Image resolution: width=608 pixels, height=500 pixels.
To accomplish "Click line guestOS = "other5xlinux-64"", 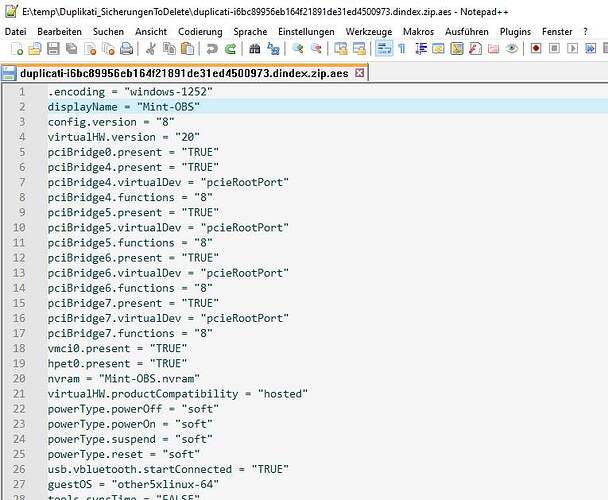I will pos(133,484).
